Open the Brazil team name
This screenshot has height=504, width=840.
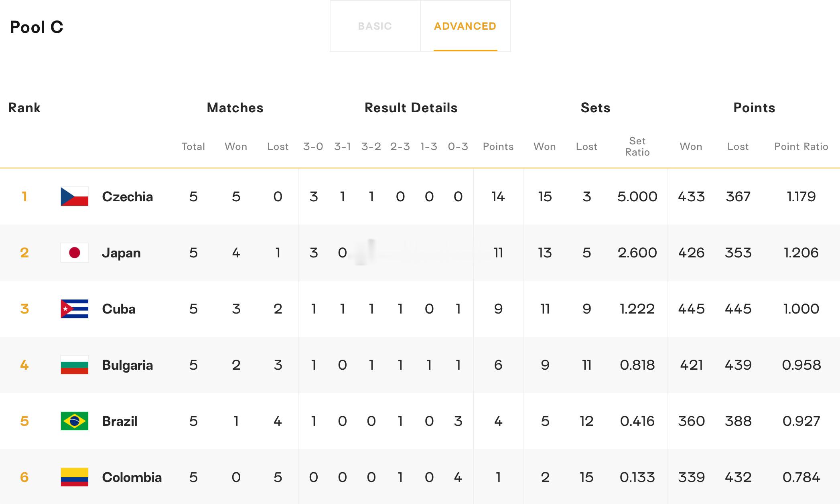tap(120, 421)
